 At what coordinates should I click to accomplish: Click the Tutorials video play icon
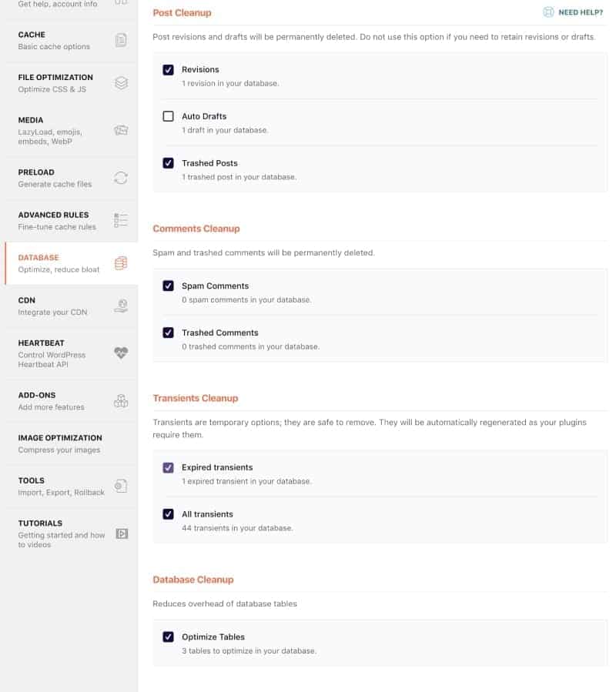click(121, 533)
